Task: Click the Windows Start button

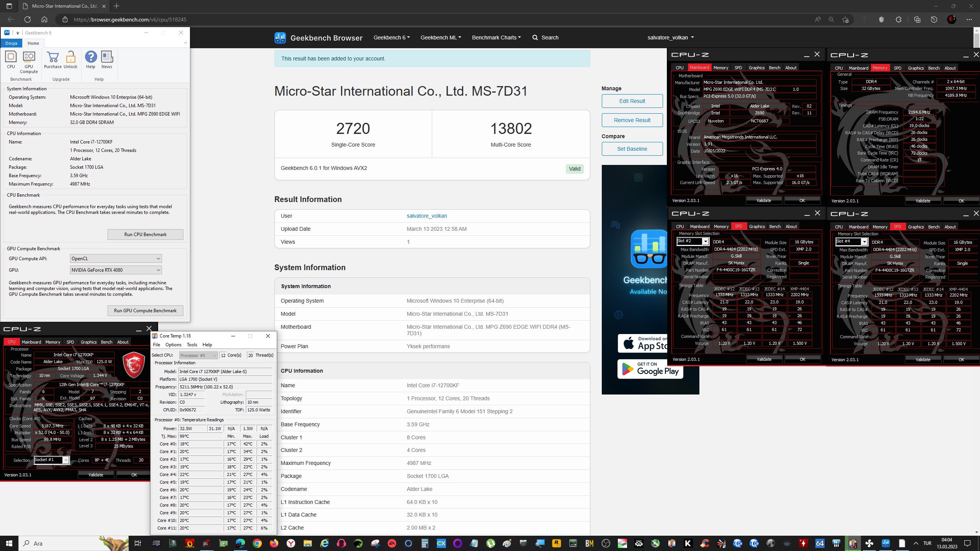Action: pyautogui.click(x=9, y=543)
